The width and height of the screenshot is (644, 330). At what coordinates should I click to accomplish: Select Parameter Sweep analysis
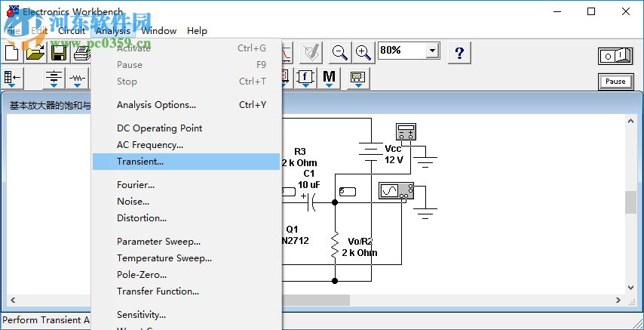point(186,242)
